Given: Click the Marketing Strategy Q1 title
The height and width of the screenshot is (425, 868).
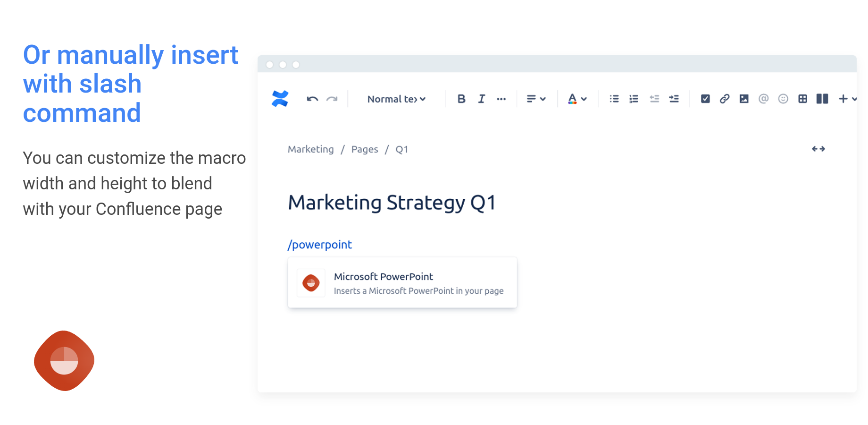Looking at the screenshot, I should (x=392, y=203).
